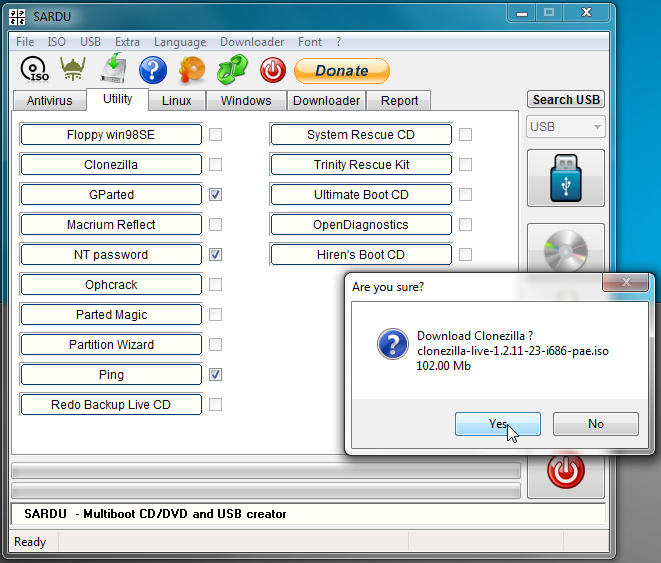Enable the Clonezilla checkbox
The image size is (661, 563).
pos(215,165)
